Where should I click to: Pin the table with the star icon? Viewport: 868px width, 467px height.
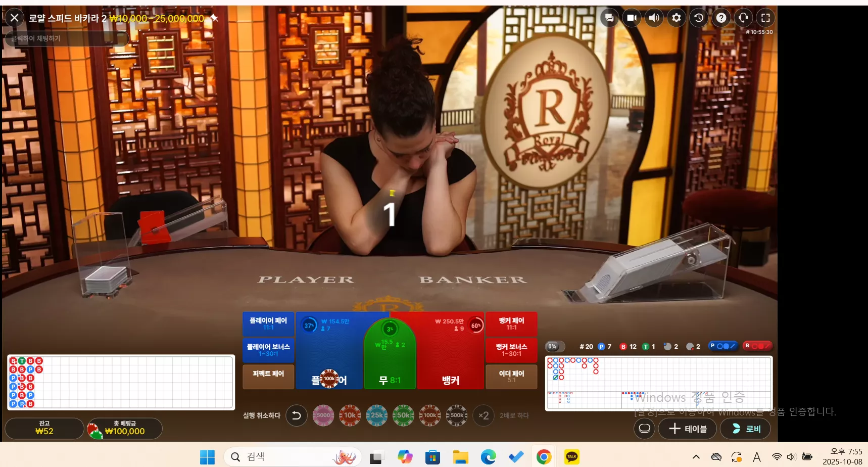click(214, 18)
